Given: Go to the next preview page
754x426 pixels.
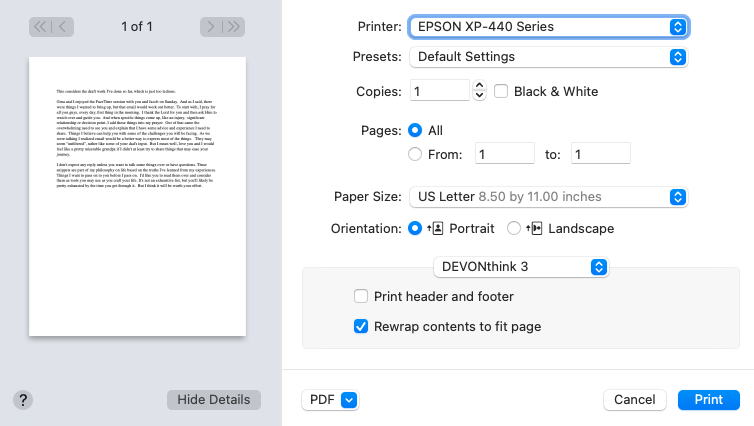Looking at the screenshot, I should (x=211, y=26).
